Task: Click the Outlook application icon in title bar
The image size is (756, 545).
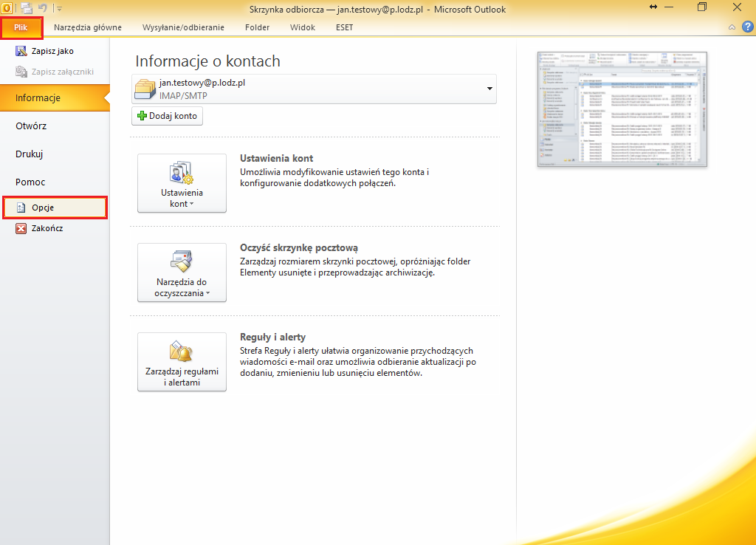Action: (7, 8)
